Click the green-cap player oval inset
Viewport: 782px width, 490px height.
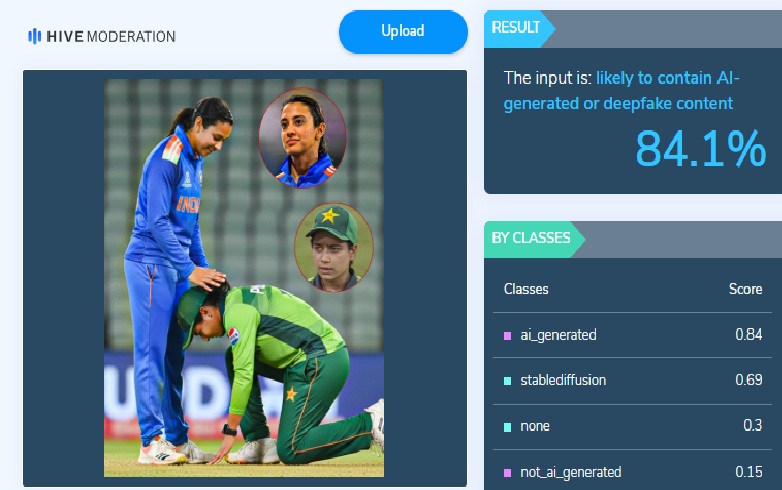tap(334, 247)
